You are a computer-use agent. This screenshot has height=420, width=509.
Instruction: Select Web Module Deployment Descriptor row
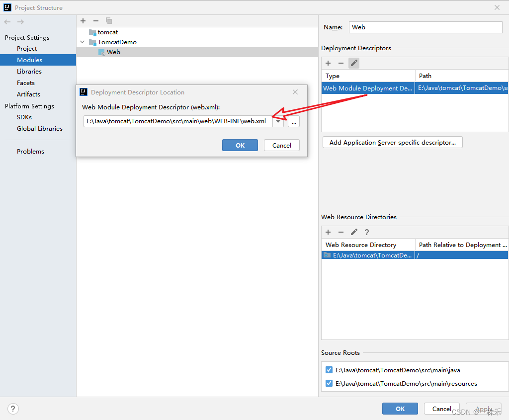coord(368,88)
